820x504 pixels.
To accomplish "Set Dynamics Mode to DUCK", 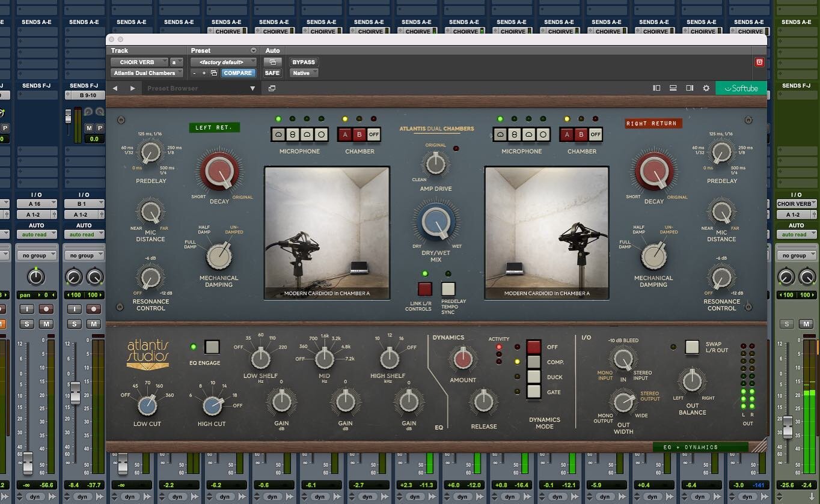I will (534, 377).
